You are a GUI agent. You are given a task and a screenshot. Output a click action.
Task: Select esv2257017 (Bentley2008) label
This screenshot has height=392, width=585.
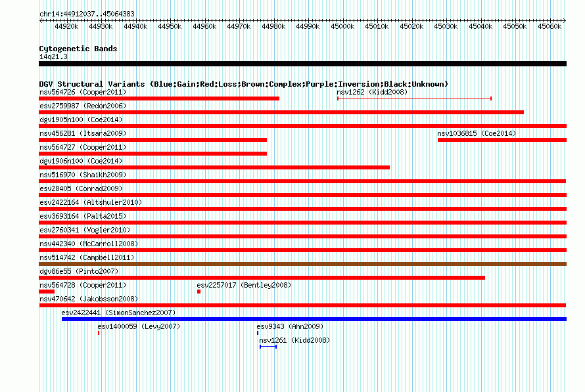[244, 285]
